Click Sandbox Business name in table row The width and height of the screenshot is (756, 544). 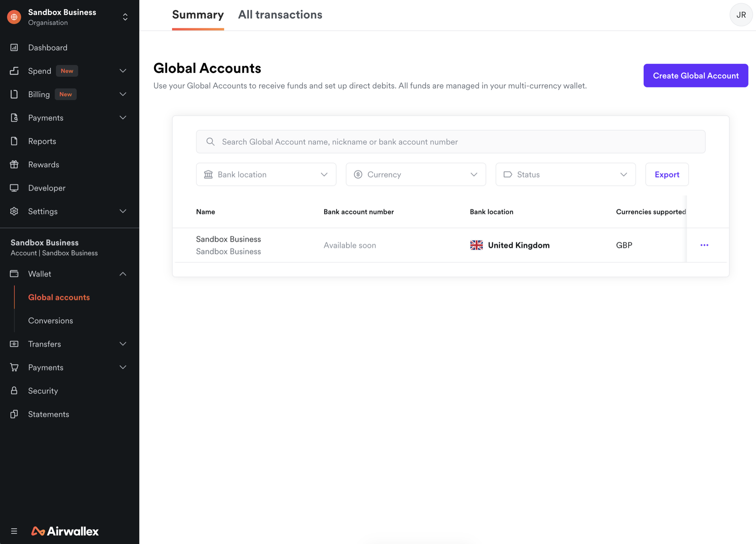[x=228, y=239]
